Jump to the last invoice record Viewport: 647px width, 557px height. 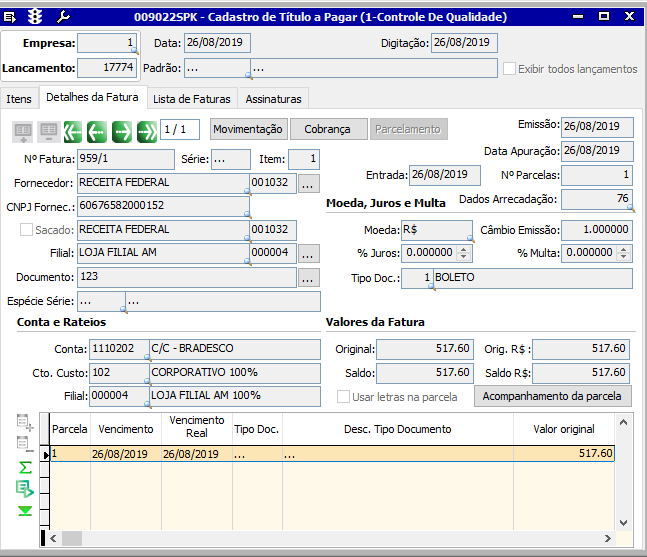146,130
